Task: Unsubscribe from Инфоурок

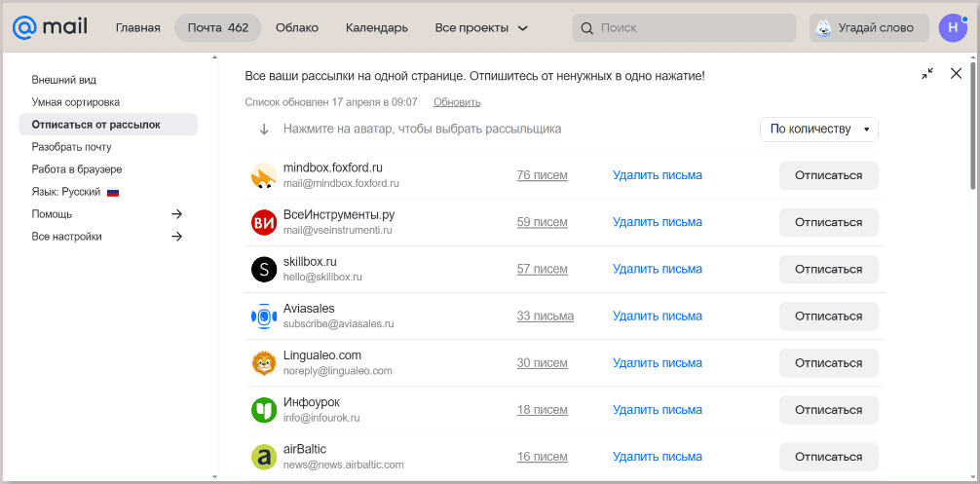Action: (x=829, y=410)
